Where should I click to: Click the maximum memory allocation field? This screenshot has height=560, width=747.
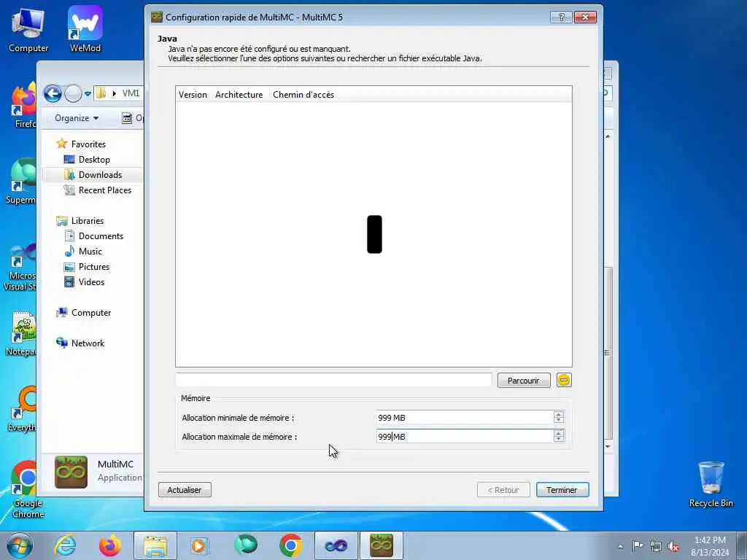[465, 436]
